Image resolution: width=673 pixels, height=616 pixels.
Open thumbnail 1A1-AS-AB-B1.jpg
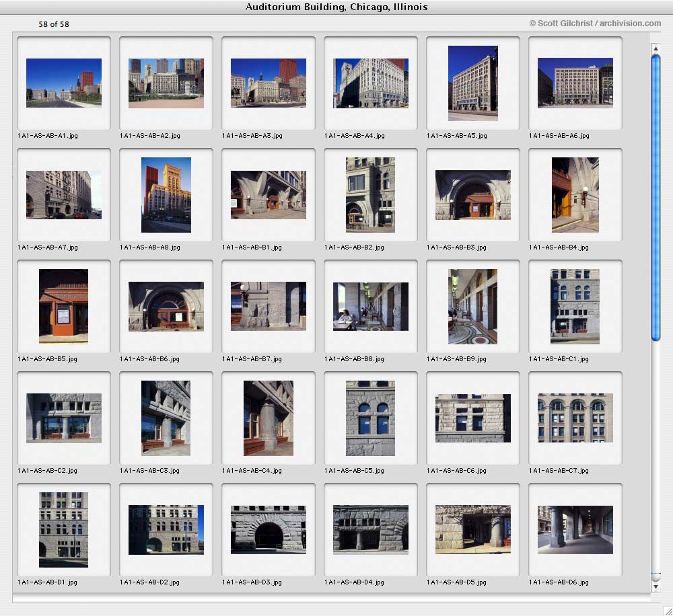point(269,195)
